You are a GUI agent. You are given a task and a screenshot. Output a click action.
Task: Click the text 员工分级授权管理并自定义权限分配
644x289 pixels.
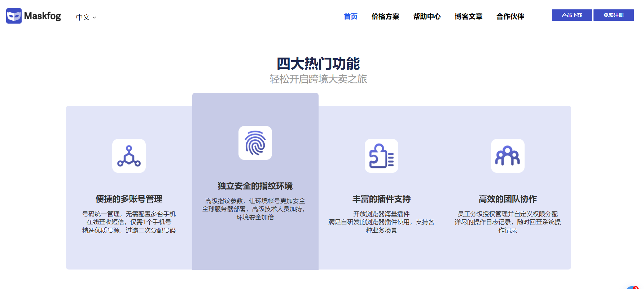coord(508,214)
